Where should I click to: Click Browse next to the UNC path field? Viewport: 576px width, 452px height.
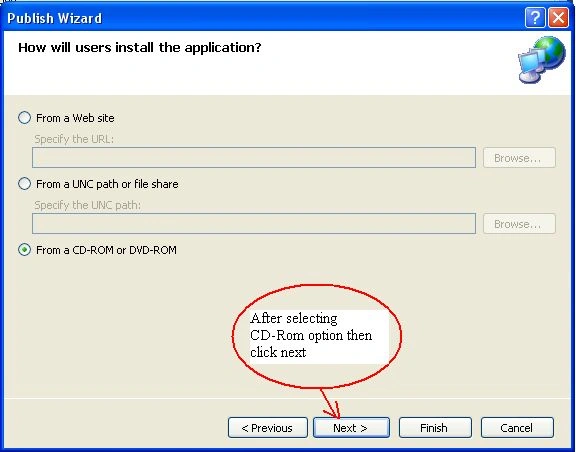(x=519, y=223)
